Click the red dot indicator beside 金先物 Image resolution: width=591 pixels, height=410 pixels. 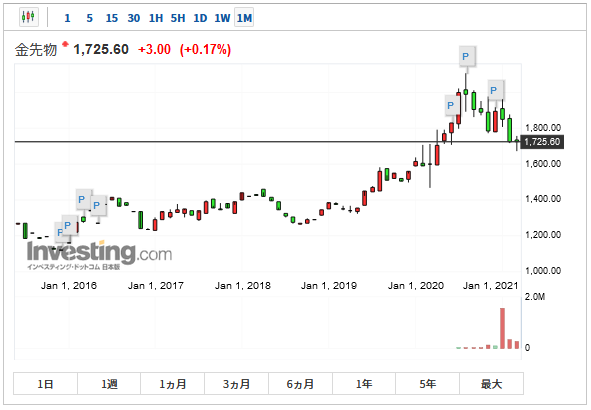[x=65, y=44]
